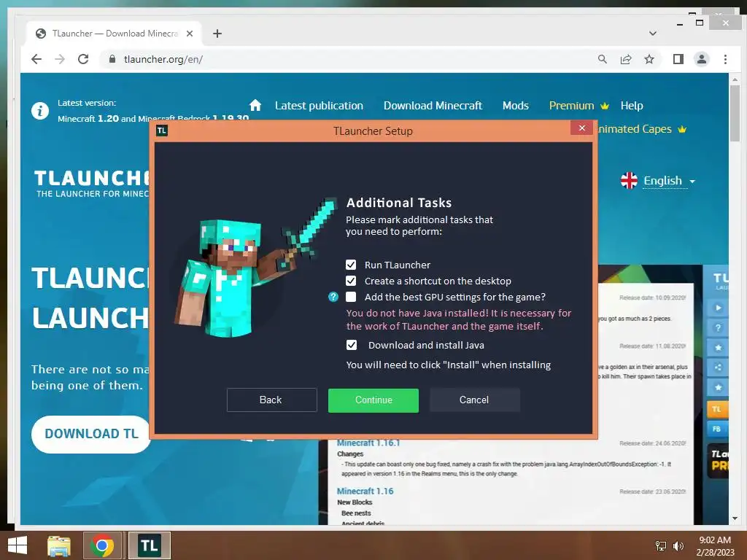Click the scrollbar down arrow

(735, 518)
